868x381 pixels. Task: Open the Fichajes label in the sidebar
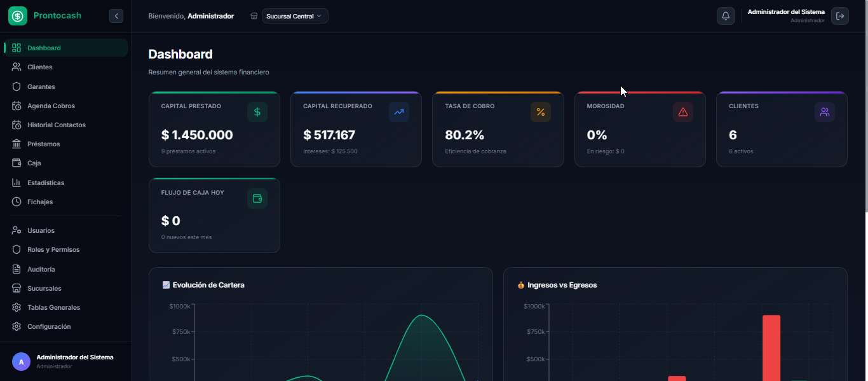point(40,202)
